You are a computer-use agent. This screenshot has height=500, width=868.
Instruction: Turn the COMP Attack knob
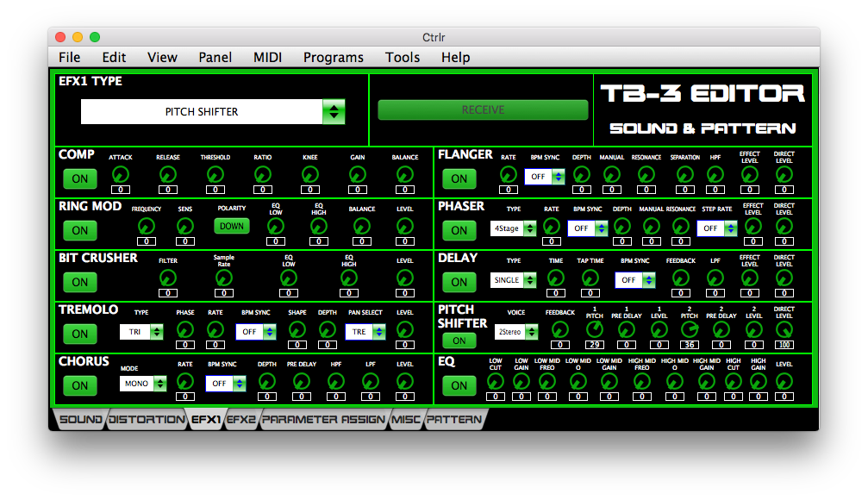click(x=121, y=176)
